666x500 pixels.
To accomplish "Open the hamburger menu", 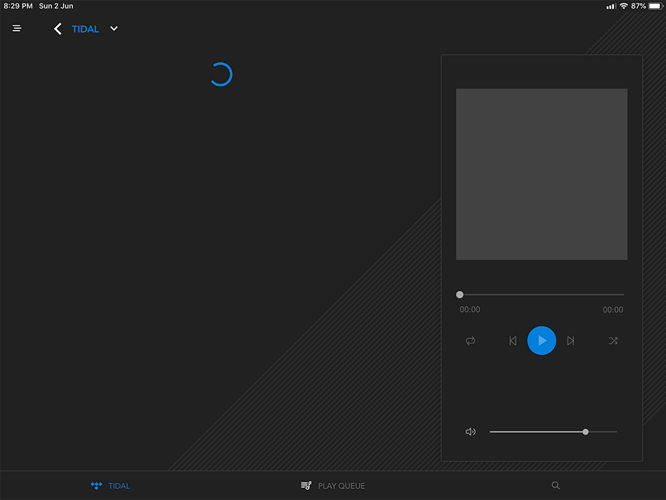I will tap(17, 28).
